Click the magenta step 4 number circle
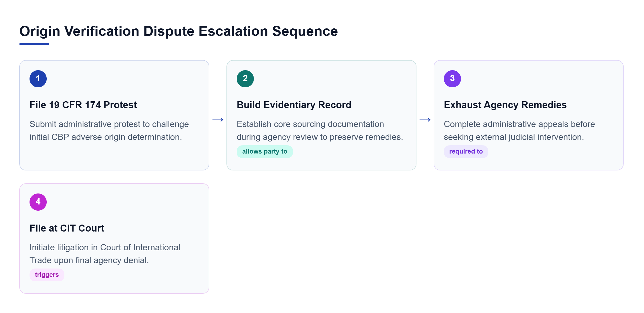 tap(38, 202)
